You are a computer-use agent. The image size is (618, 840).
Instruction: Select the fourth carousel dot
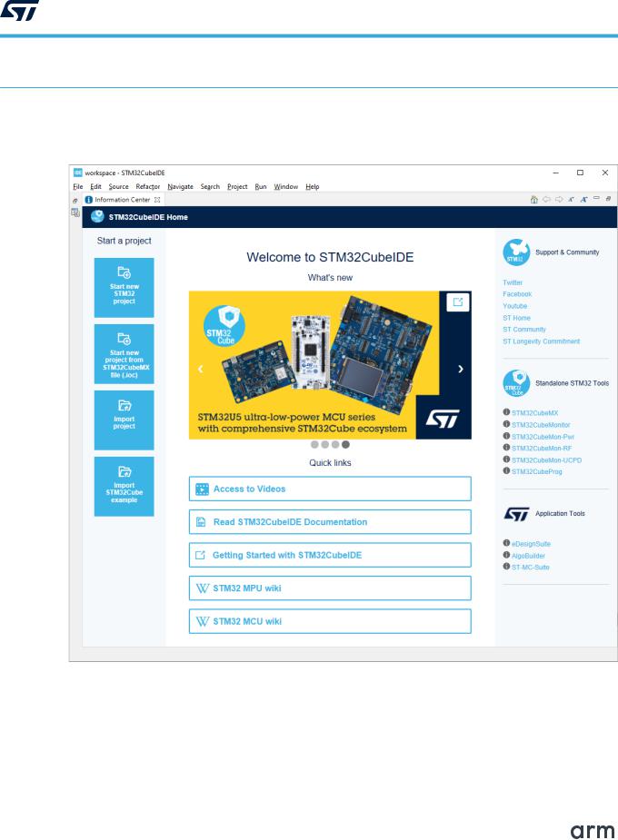point(345,445)
